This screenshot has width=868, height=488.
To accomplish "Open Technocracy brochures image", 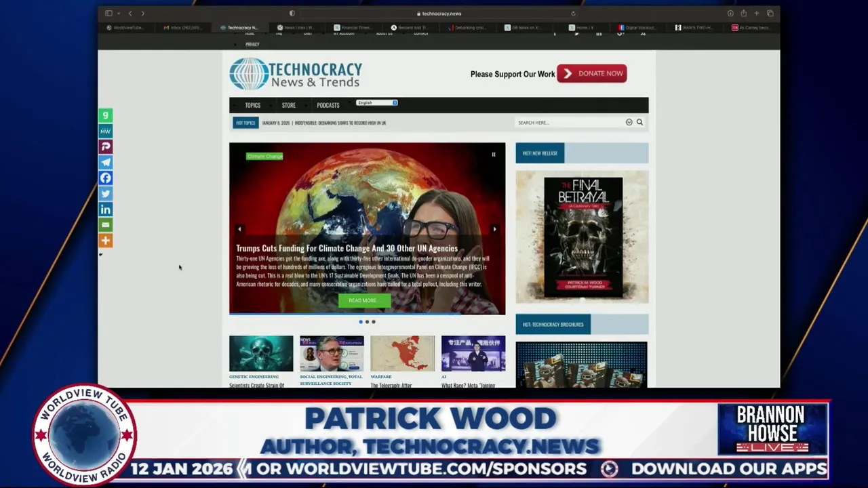I will point(582,365).
